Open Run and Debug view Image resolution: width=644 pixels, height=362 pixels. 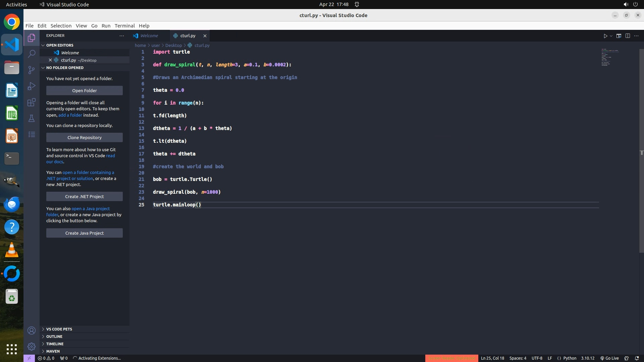(x=32, y=86)
